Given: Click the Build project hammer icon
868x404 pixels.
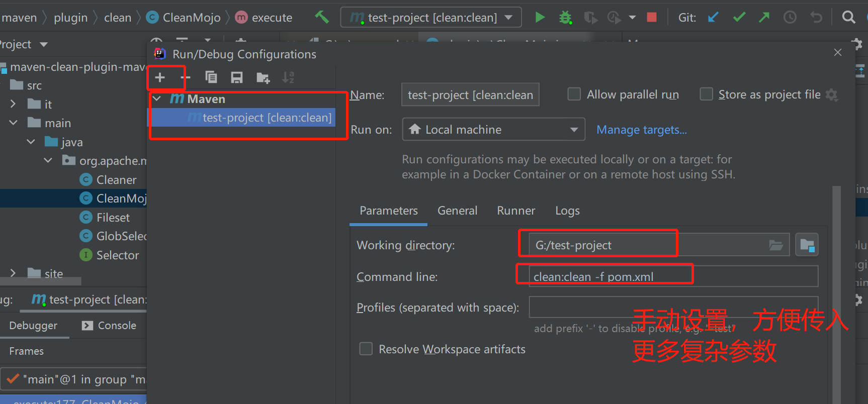Looking at the screenshot, I should click(322, 17).
